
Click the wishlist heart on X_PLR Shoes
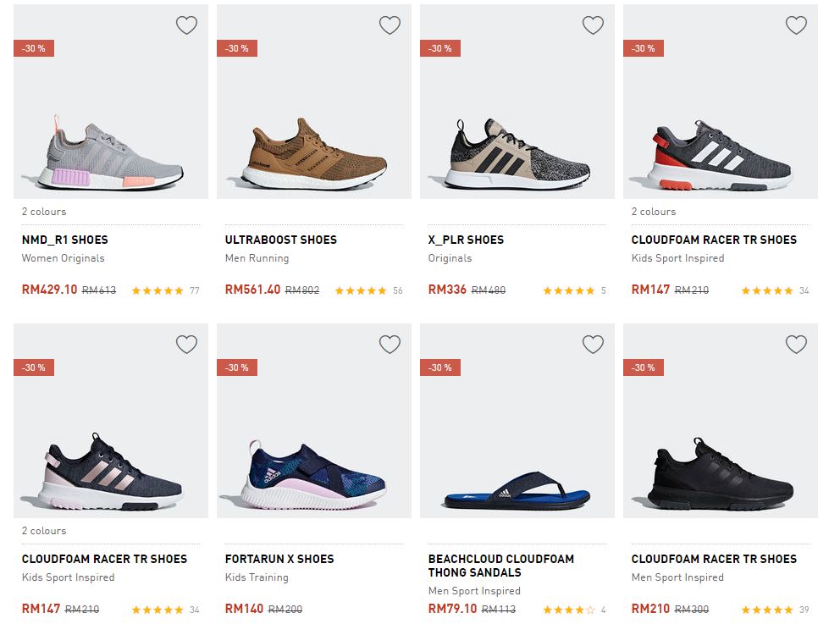[x=593, y=25]
